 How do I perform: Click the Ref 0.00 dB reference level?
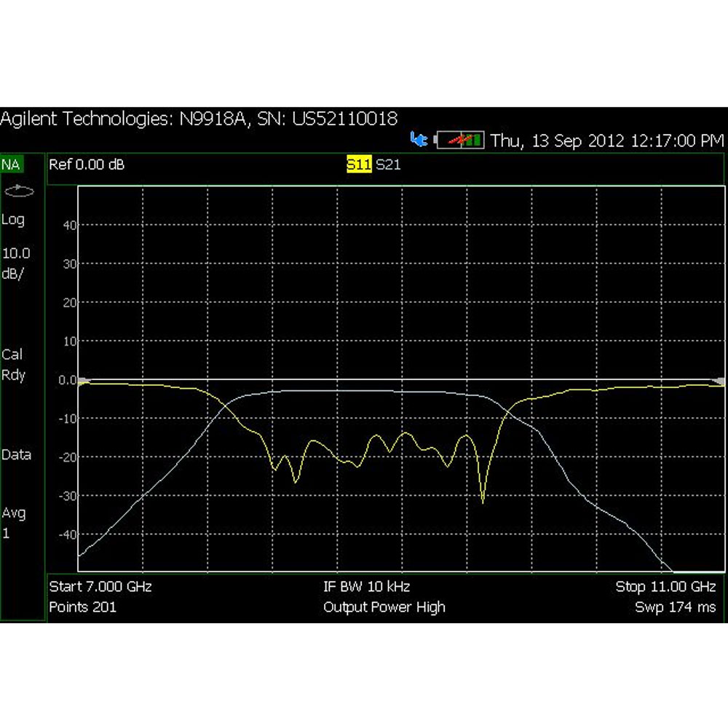coord(87,165)
